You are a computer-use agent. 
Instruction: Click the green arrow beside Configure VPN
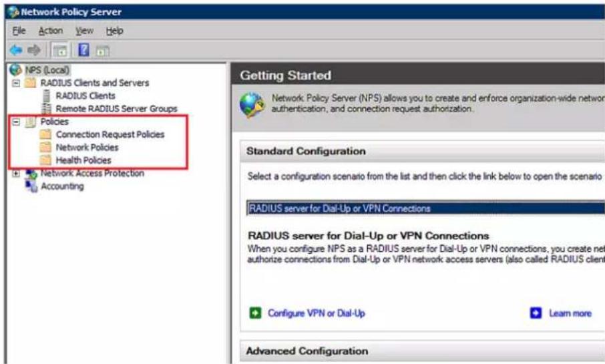255,313
